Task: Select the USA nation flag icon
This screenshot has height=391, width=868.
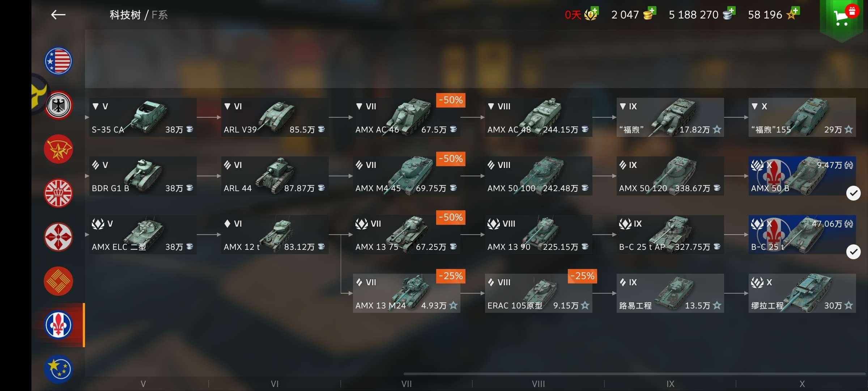Action: (x=58, y=61)
